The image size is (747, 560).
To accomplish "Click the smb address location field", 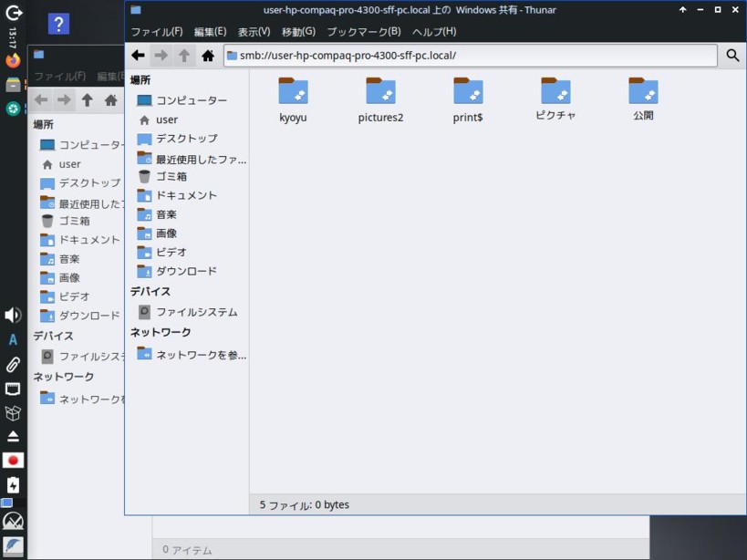I will [x=470, y=56].
